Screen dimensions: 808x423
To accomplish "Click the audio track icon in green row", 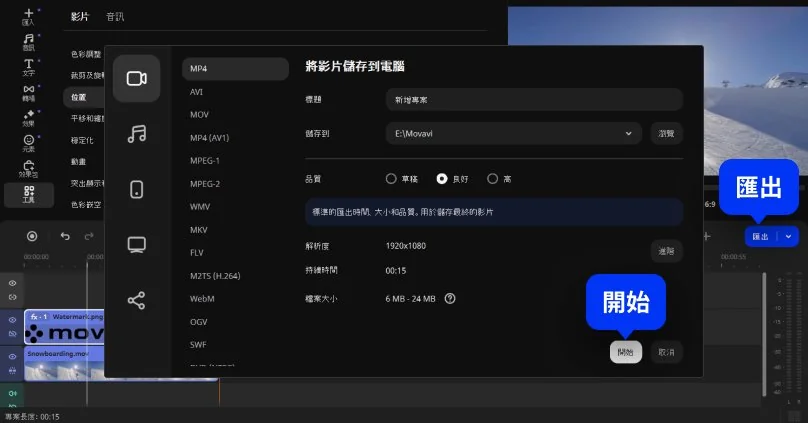I will click(x=12, y=393).
